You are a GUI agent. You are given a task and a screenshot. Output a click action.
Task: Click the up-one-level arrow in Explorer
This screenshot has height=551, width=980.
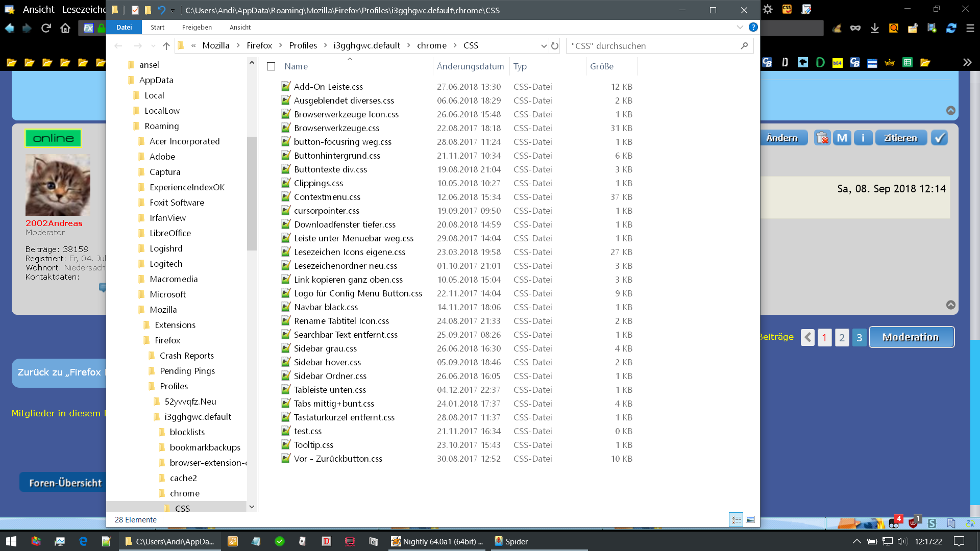(x=166, y=46)
